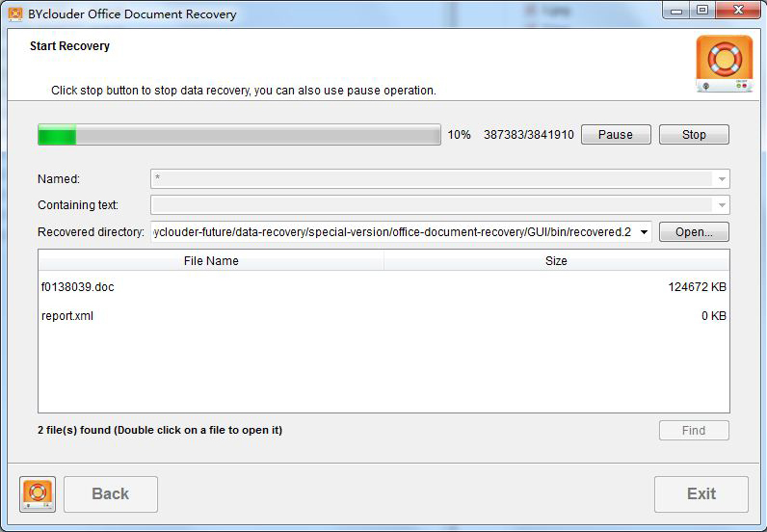Click the green recovery progress bar
Viewport: 767px width, 532px height.
coord(238,135)
